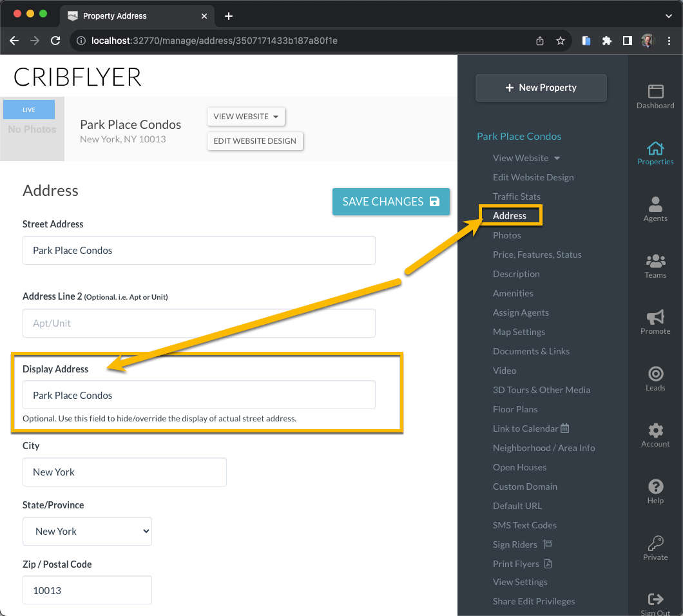This screenshot has width=683, height=616.
Task: Toggle the browser side panel icon
Action: coord(627,41)
